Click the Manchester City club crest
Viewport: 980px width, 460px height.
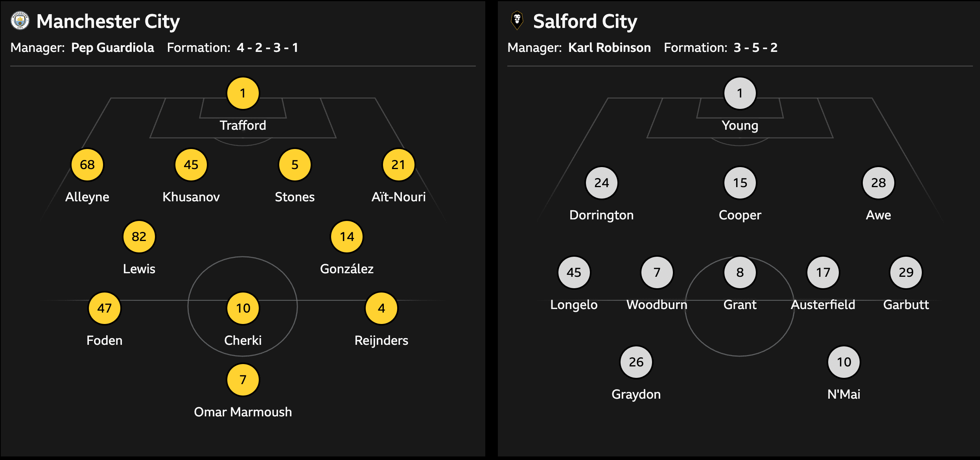pyautogui.click(x=20, y=21)
